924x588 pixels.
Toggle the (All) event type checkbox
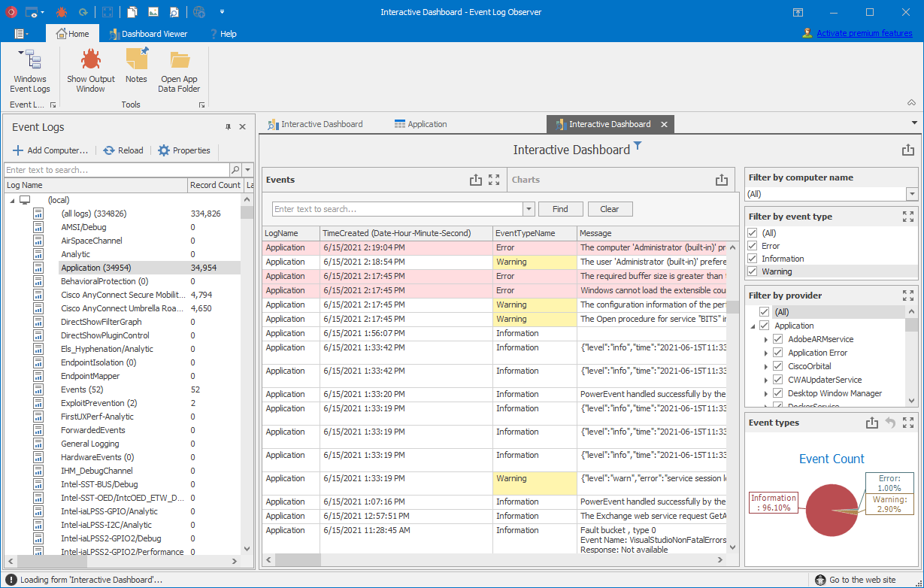tap(753, 233)
